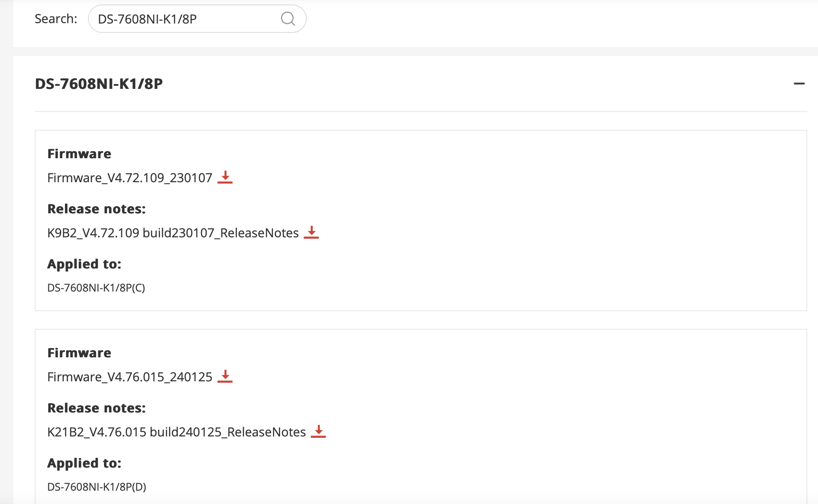
Task: Click the download icon beside Firmware_V4.72.109_230107
Action: (225, 177)
